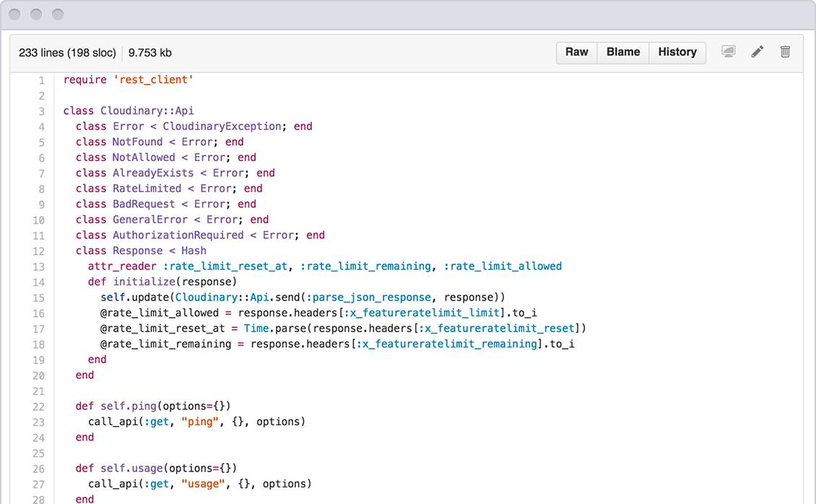The image size is (816, 504).
Task: Click '@rate_limit_allowed' variable on line 16
Action: (x=160, y=313)
